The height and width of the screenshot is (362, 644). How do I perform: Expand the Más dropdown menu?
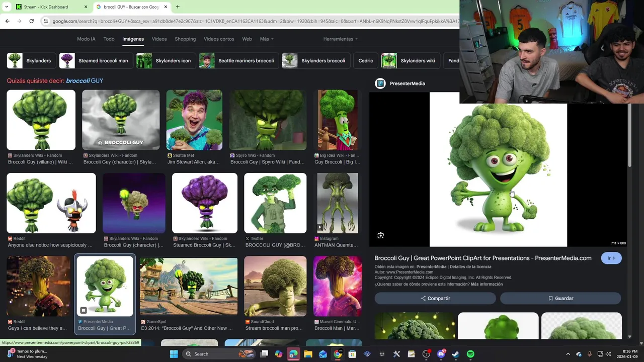[267, 39]
